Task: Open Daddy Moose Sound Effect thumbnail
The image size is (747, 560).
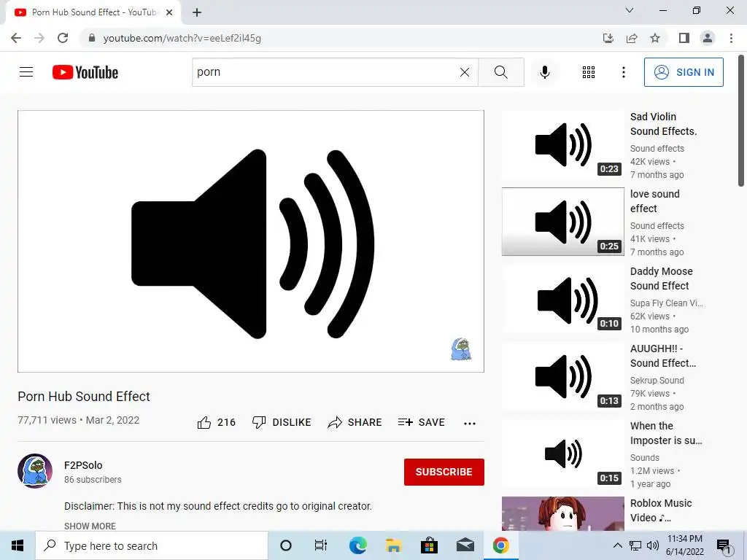Action: 563,298
